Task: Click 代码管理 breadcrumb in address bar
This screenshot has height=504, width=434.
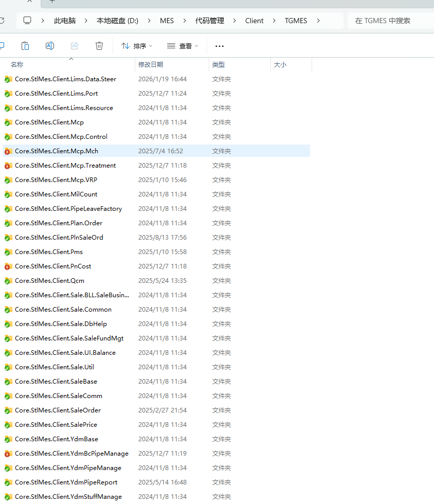Action: point(209,21)
